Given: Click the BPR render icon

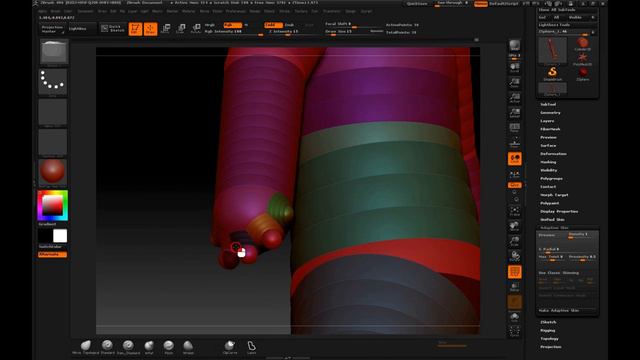Looking at the screenshot, I should click(514, 46).
